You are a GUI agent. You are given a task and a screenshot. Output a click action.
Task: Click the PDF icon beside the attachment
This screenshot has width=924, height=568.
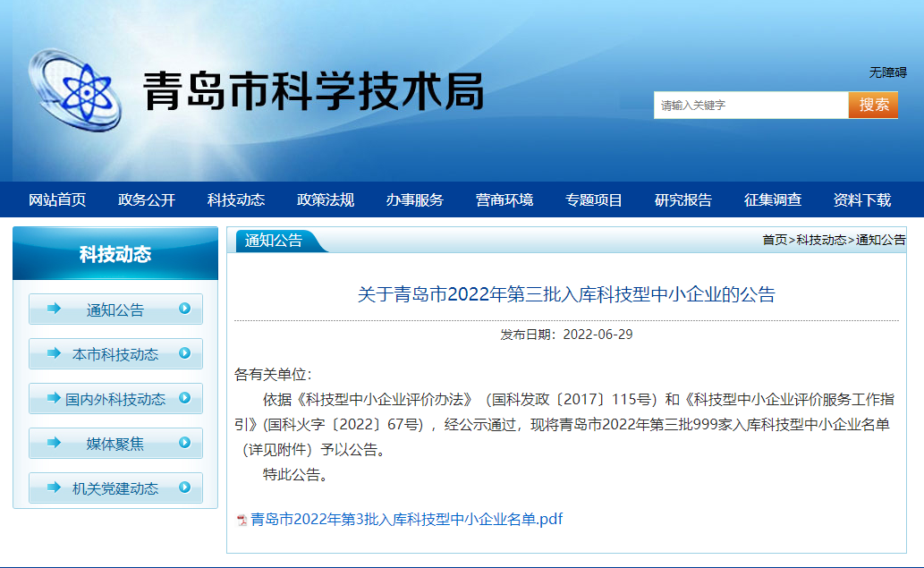pos(242,520)
